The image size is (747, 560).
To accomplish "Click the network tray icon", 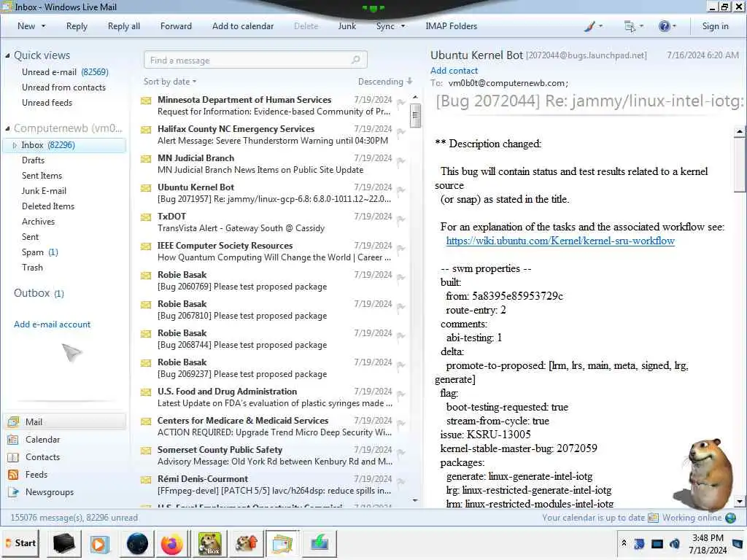I will click(x=657, y=543).
